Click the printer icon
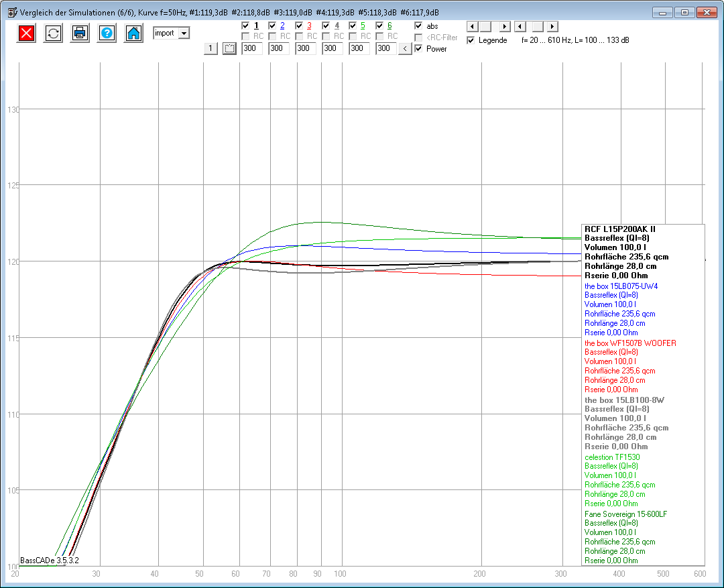 click(x=80, y=34)
